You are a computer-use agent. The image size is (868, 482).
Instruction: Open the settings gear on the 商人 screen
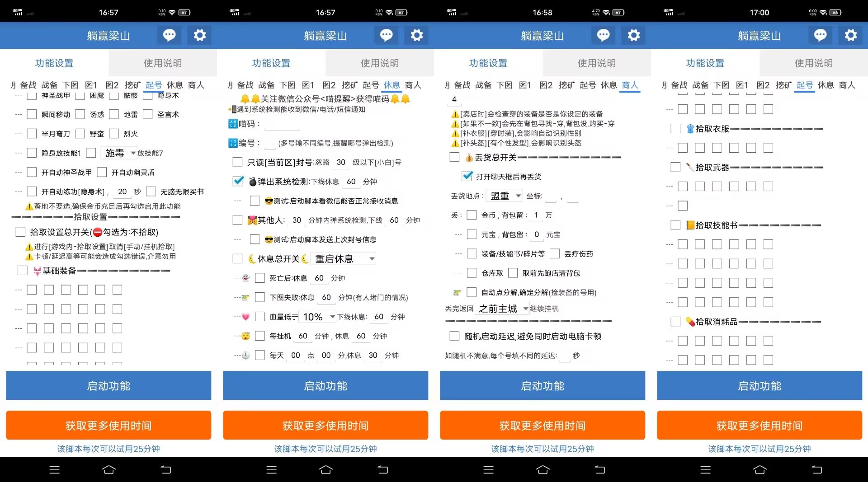pyautogui.click(x=633, y=35)
